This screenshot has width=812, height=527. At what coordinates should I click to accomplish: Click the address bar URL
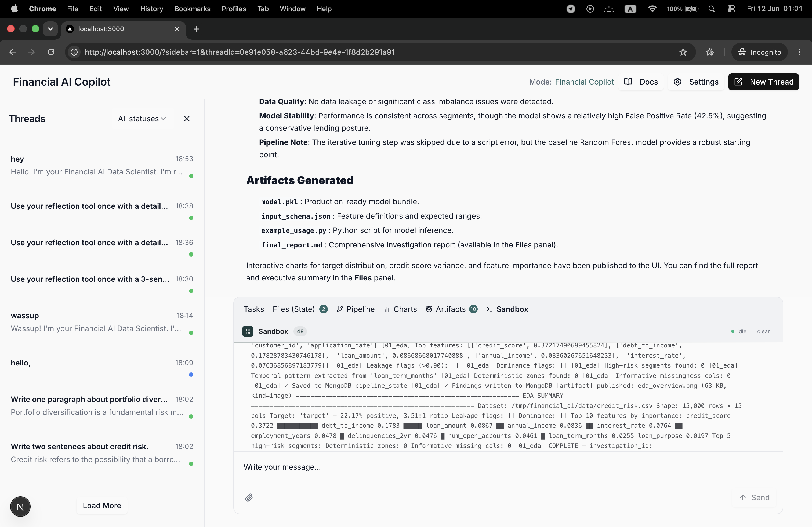(240, 52)
